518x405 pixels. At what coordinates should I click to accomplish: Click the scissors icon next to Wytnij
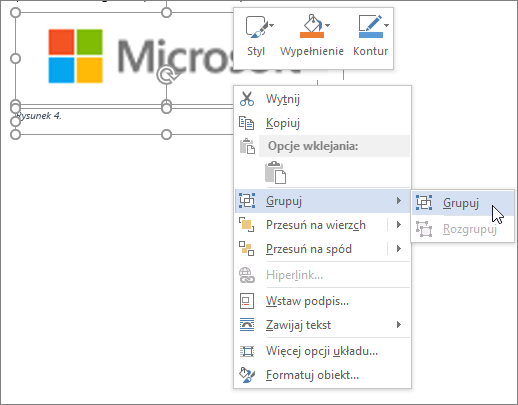(x=247, y=99)
